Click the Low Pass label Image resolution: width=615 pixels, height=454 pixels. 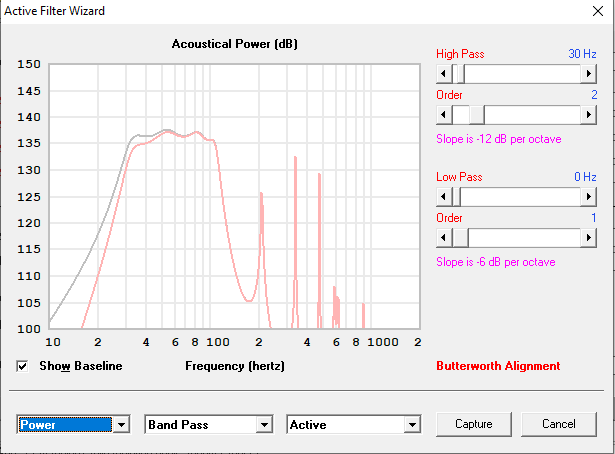pyautogui.click(x=459, y=177)
